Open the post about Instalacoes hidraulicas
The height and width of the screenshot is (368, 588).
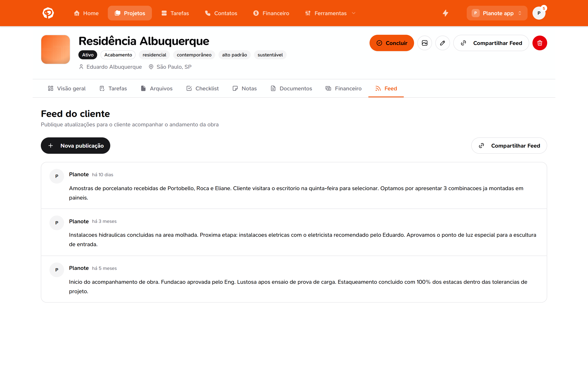pyautogui.click(x=294, y=232)
